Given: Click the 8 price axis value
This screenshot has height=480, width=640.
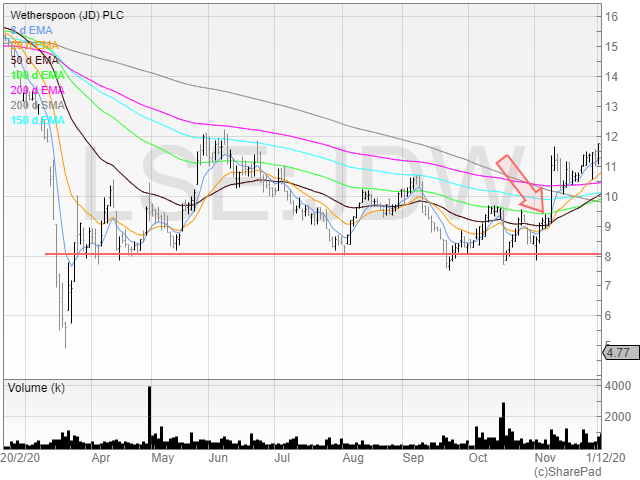Looking at the screenshot, I should pyautogui.click(x=608, y=257).
